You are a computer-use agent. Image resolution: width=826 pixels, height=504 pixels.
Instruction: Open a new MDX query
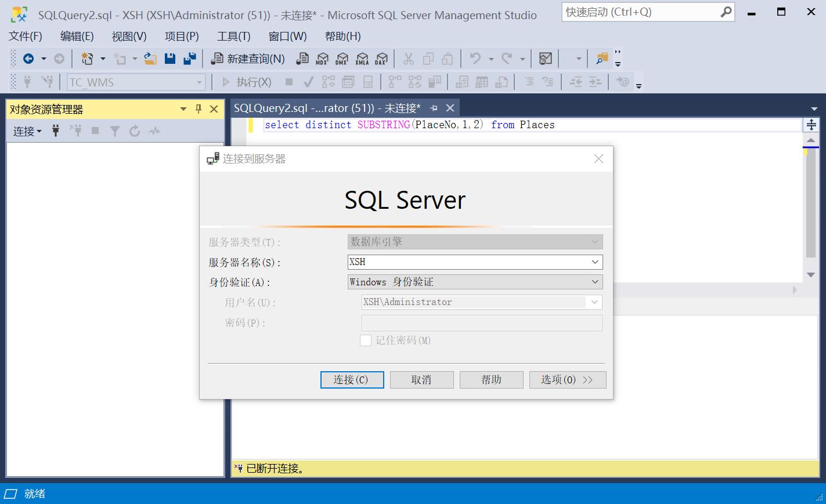(322, 59)
